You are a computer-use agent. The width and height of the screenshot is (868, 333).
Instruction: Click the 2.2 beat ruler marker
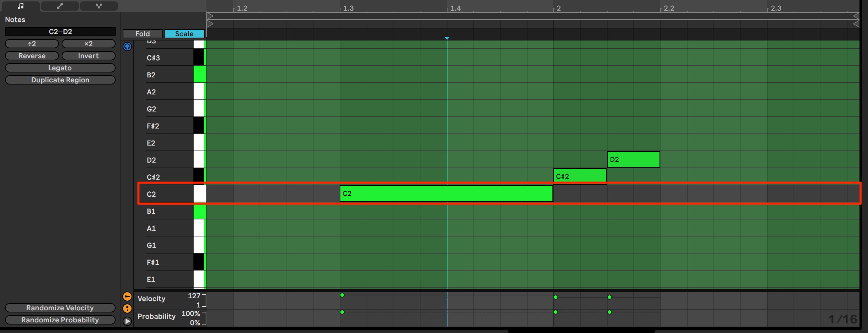click(x=669, y=8)
